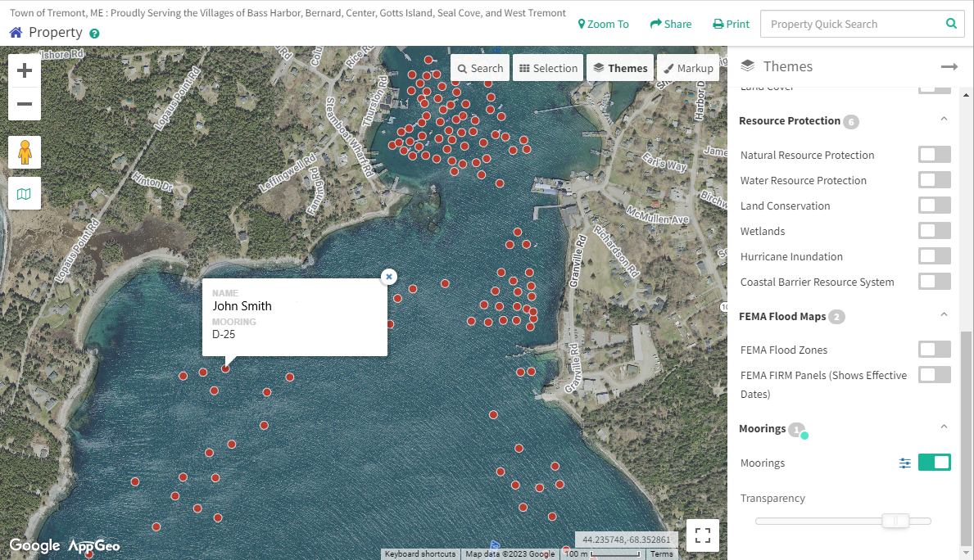
Task: Click the Share link
Action: (x=671, y=25)
